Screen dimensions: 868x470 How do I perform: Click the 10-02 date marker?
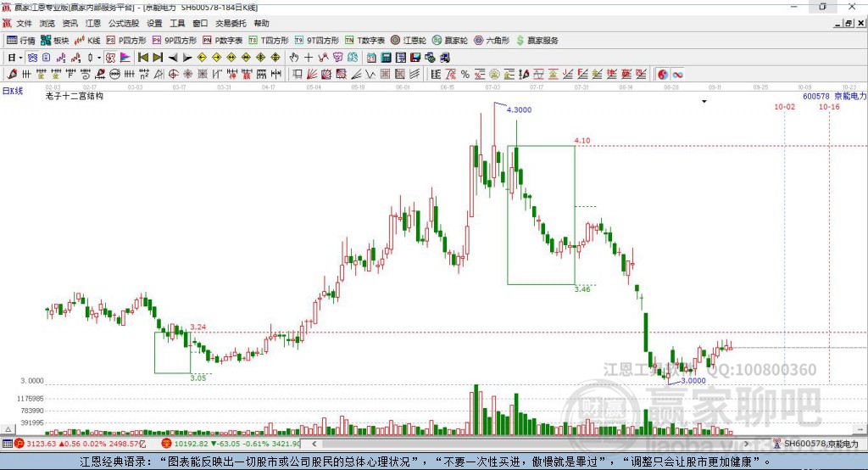tap(784, 106)
